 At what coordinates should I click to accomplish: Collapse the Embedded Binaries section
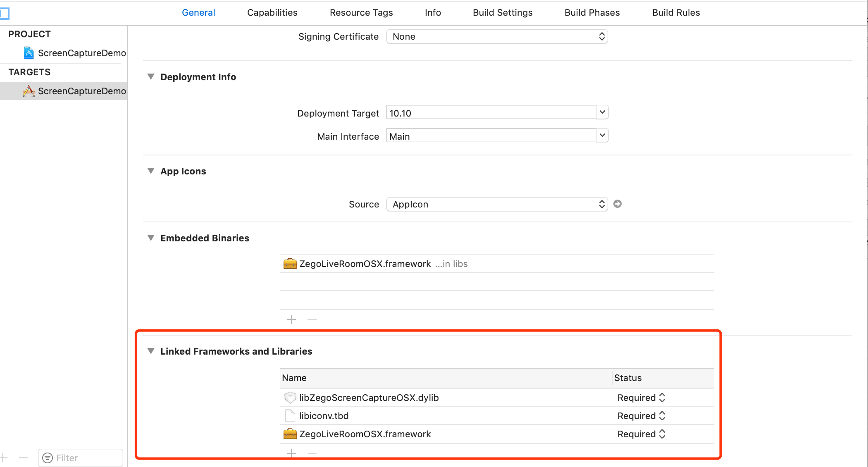[x=151, y=238]
